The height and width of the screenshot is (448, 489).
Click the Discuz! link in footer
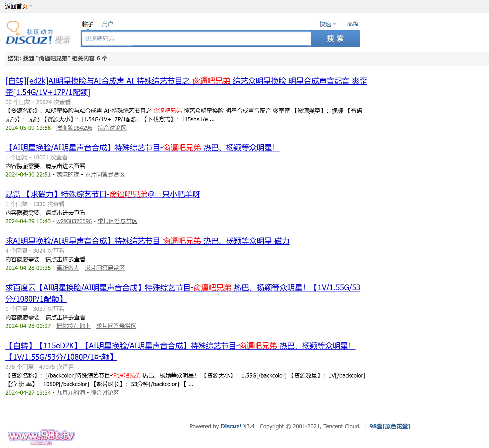[x=231, y=426]
